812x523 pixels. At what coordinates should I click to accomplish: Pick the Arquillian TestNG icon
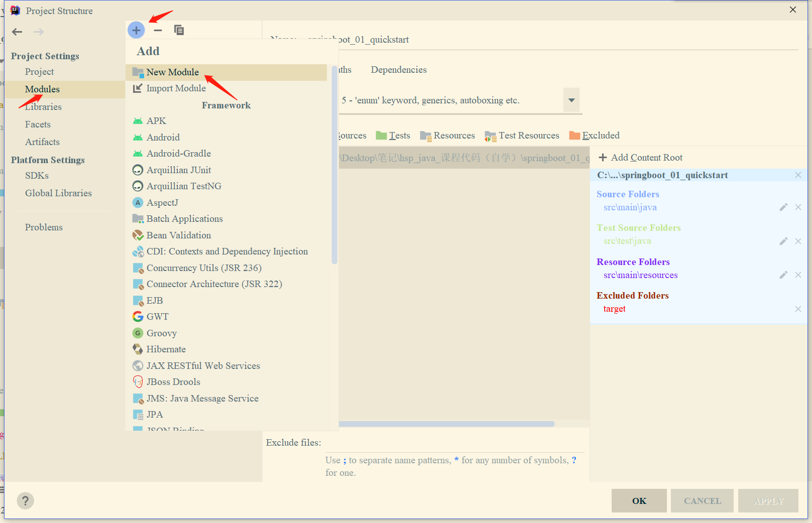click(x=138, y=186)
